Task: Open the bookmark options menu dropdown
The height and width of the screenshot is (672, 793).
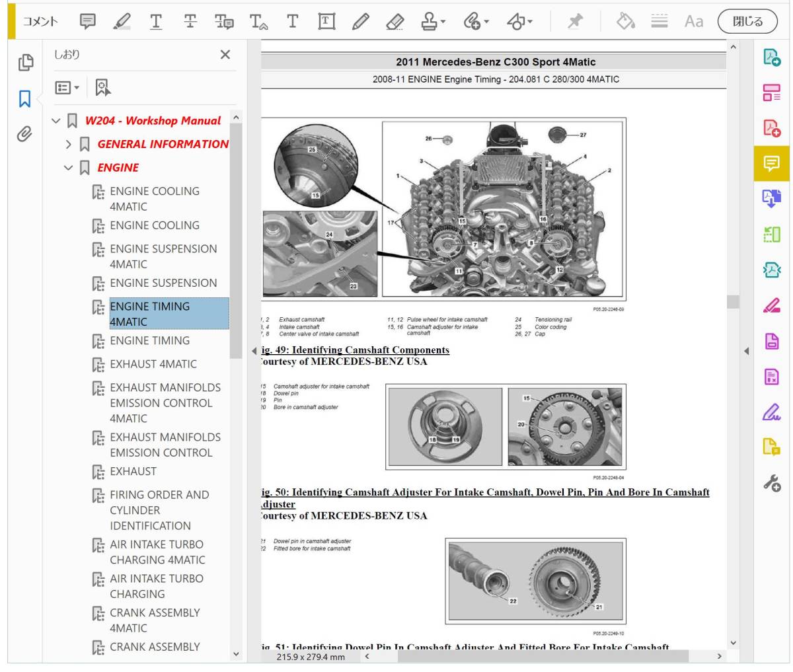Action: (x=67, y=87)
